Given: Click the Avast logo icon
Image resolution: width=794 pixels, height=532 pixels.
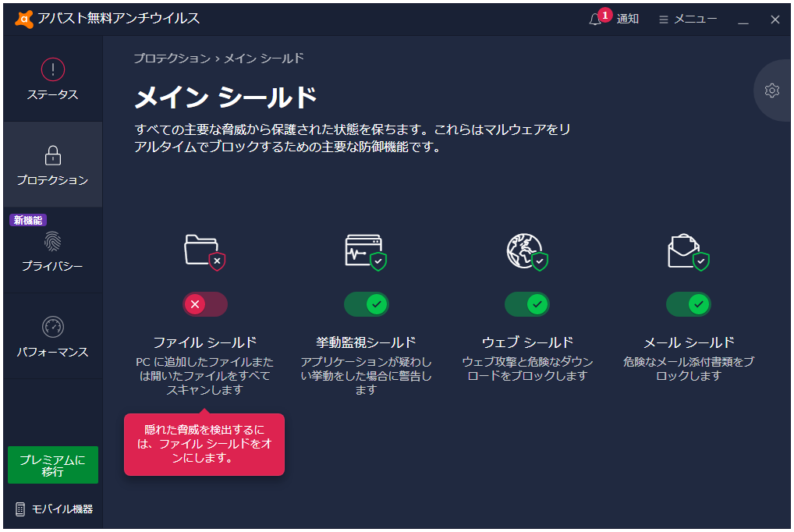Looking at the screenshot, I should click(x=24, y=19).
